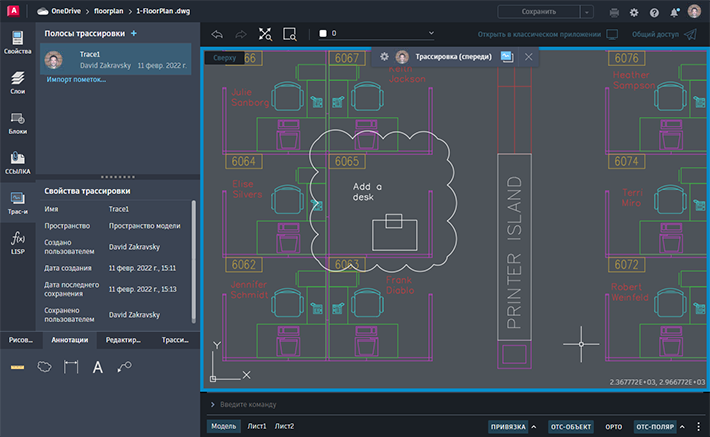Image resolution: width=710 pixels, height=437 pixels.
Task: Open trace toolbar settings gear
Action: (384, 57)
